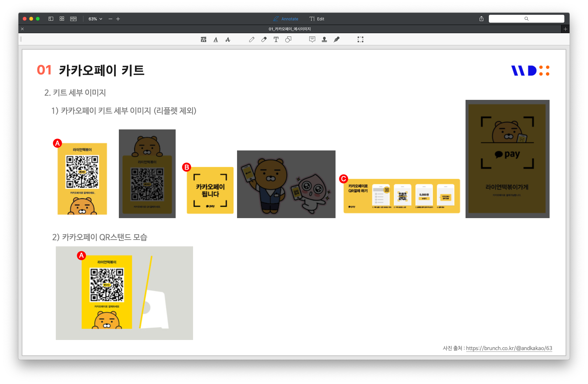The width and height of the screenshot is (588, 384).
Task: Select the Area selection tool
Action: pyautogui.click(x=360, y=39)
